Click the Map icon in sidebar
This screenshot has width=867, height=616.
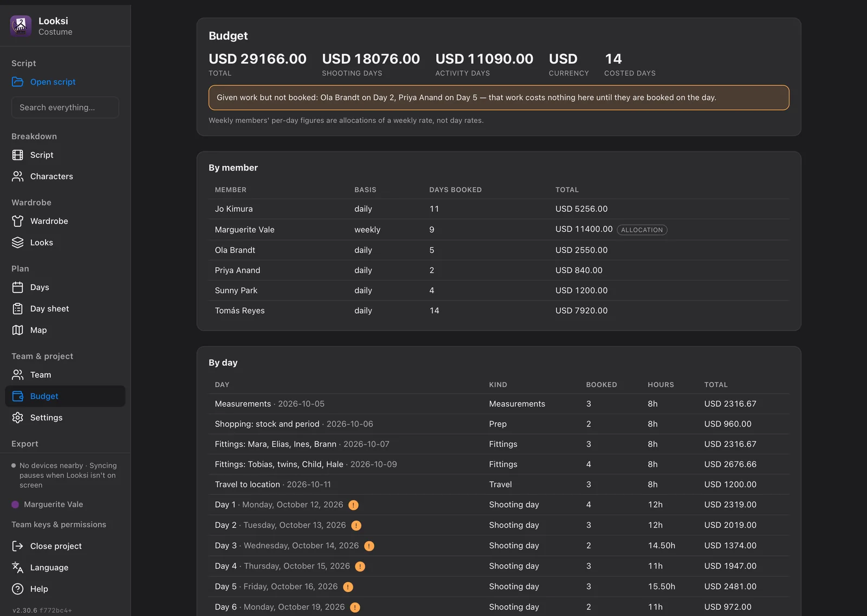18,330
